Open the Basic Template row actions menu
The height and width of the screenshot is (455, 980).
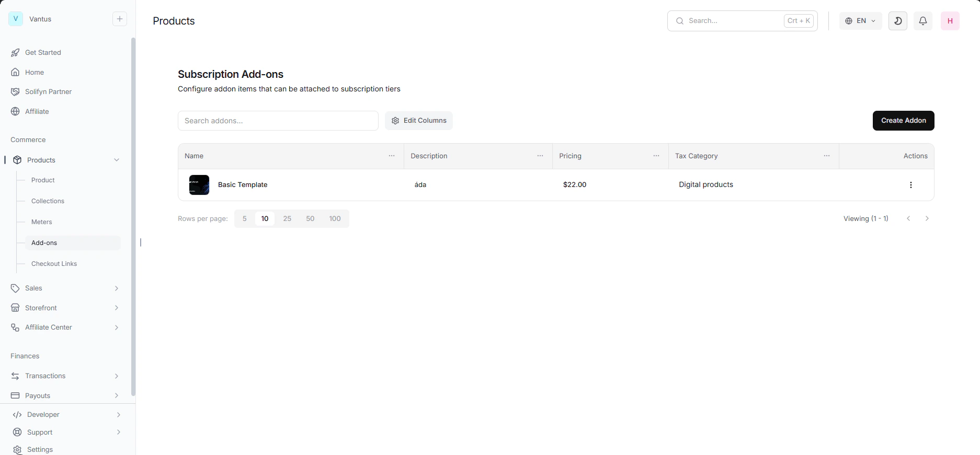coord(911,185)
